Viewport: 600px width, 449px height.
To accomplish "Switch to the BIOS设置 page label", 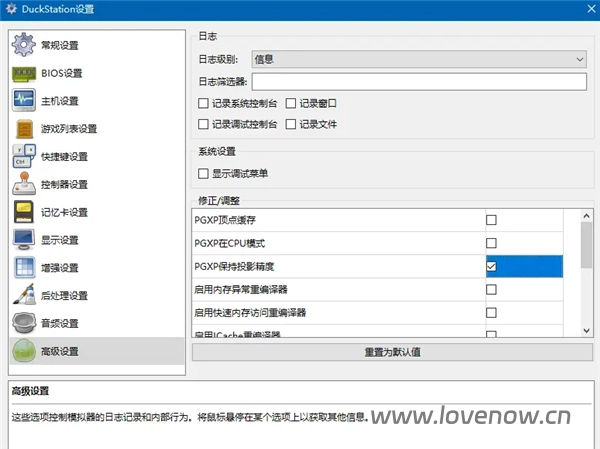I will click(62, 73).
